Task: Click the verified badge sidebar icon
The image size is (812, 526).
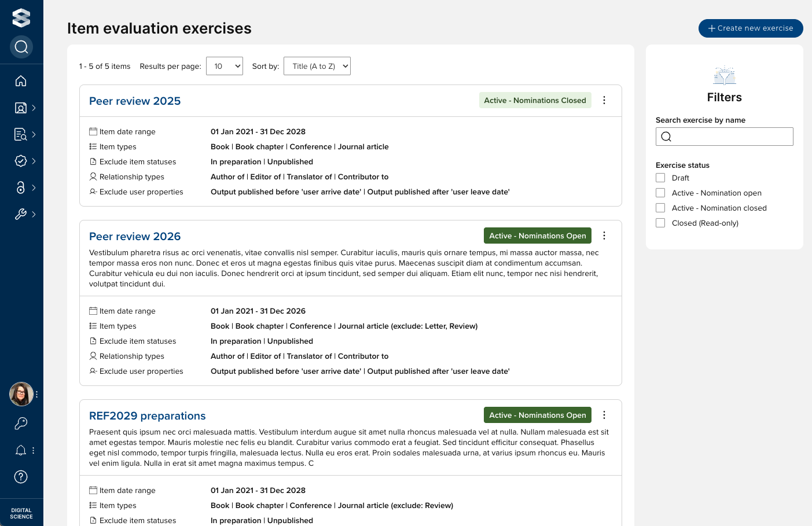Action: click(x=21, y=161)
